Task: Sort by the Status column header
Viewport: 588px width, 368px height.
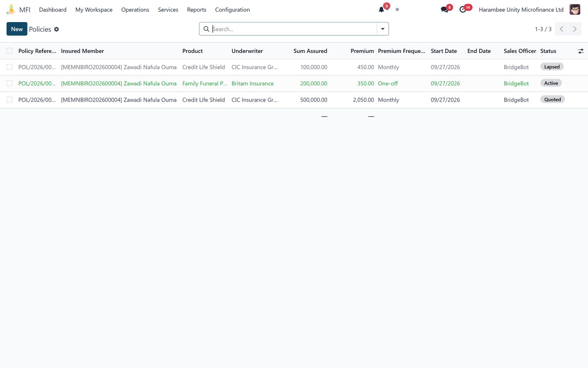Action: pos(548,51)
